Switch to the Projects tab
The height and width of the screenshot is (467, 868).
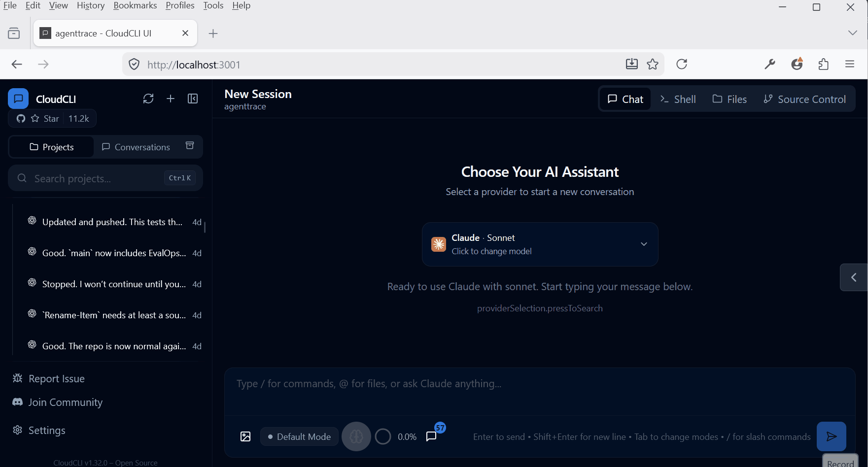[51, 147]
